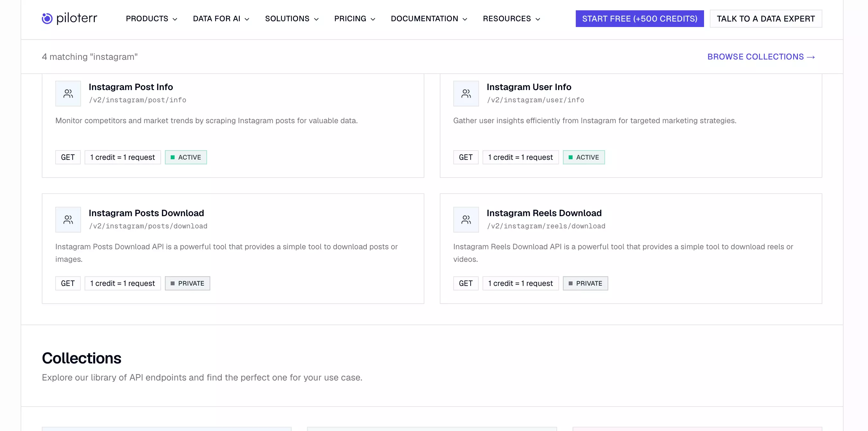Open the Instagram User Info title
This screenshot has width=868, height=431.
click(x=529, y=87)
